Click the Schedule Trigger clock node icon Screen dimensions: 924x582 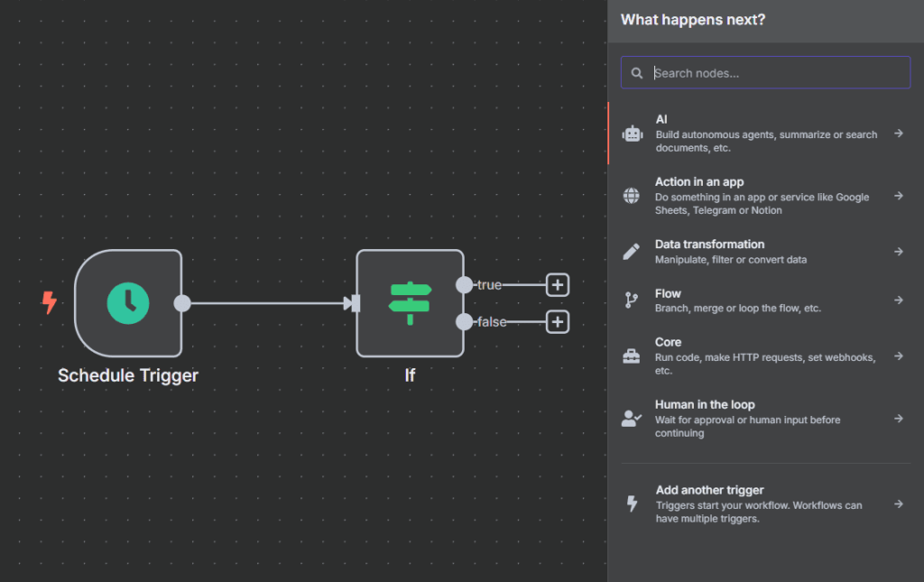click(128, 303)
